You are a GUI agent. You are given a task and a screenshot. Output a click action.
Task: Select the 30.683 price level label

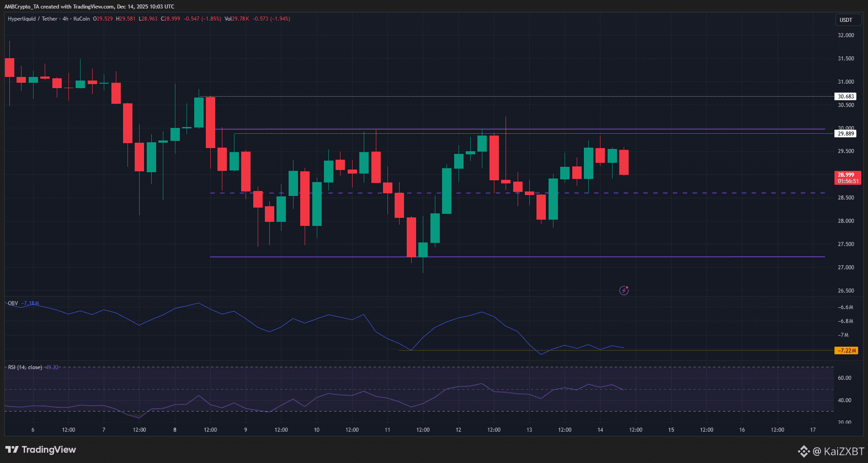pos(846,96)
